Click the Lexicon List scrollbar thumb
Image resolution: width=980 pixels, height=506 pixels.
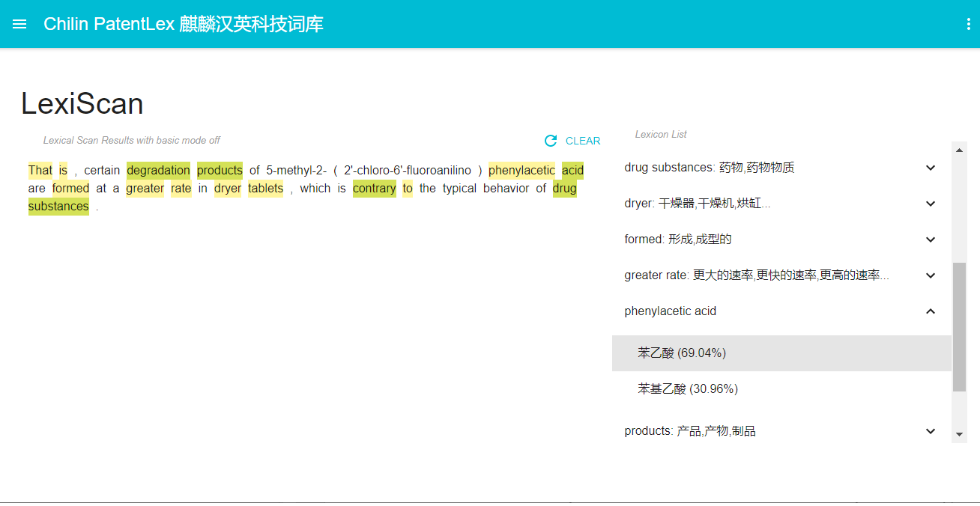pyautogui.click(x=959, y=327)
